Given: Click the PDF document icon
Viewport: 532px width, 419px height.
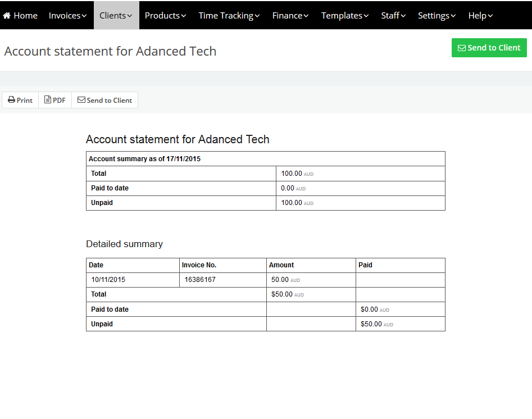Looking at the screenshot, I should coord(48,100).
